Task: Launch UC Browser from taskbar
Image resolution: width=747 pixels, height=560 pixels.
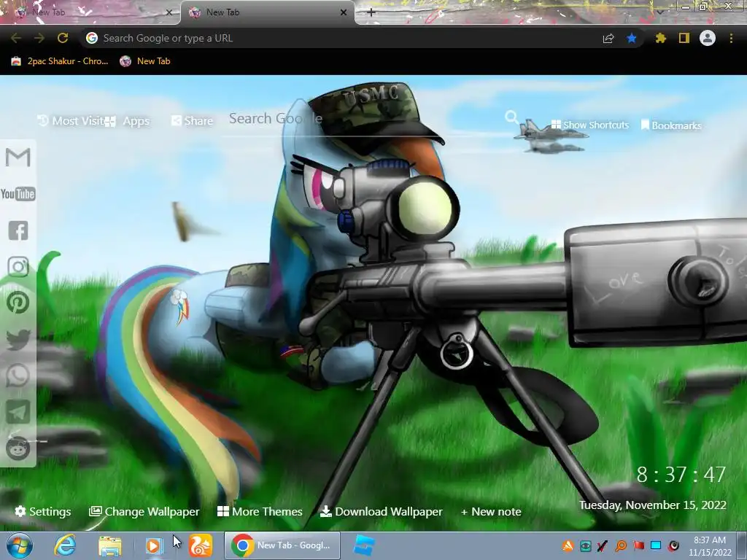Action: 201,545
